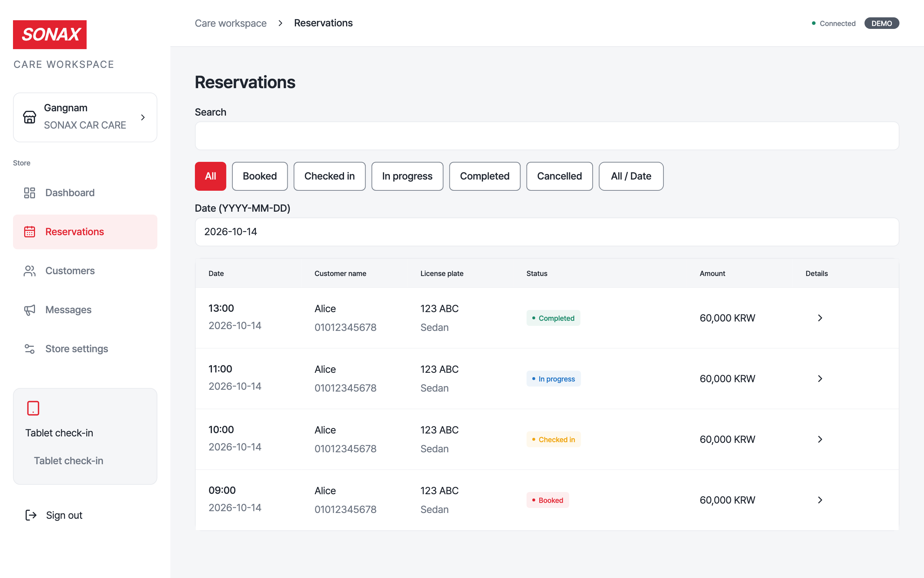Screen dimensions: 924x578
Task: Click the Dashboard grid icon
Action: point(29,193)
